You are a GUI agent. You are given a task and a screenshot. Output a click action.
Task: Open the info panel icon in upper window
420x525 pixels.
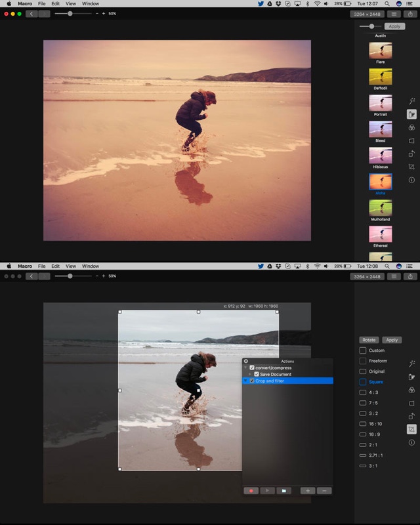pos(411,180)
